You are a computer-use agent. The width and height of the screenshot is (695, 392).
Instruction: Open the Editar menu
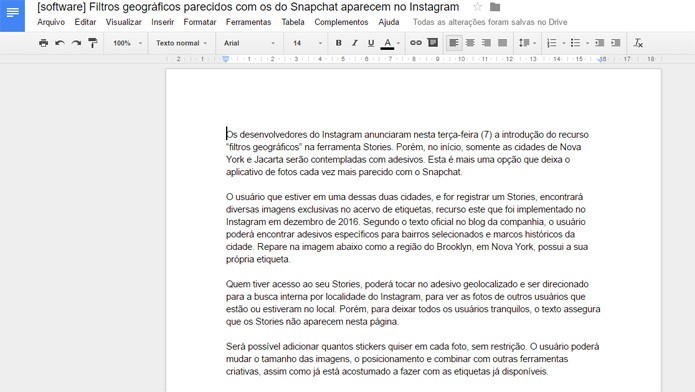point(85,22)
